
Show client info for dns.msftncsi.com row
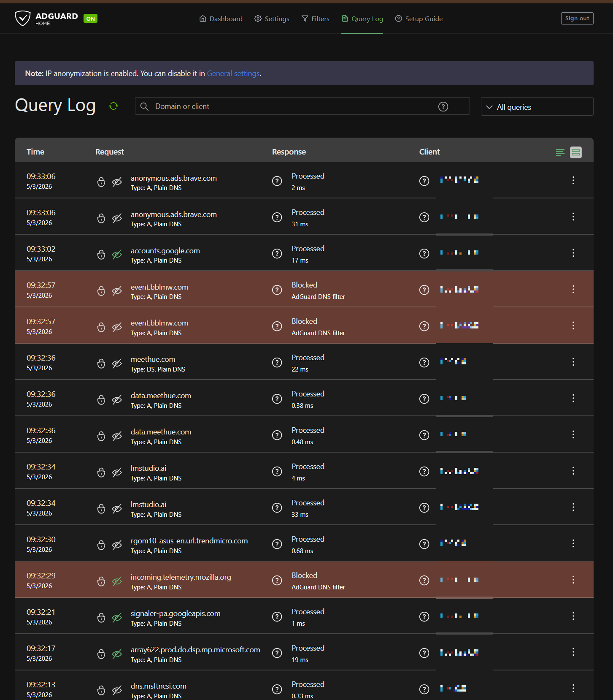pyautogui.click(x=424, y=689)
